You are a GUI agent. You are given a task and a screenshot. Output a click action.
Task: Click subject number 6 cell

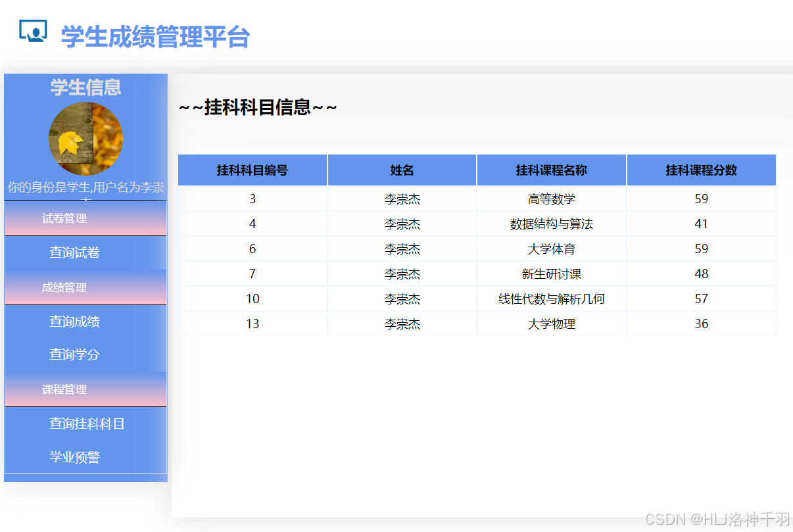(252, 249)
